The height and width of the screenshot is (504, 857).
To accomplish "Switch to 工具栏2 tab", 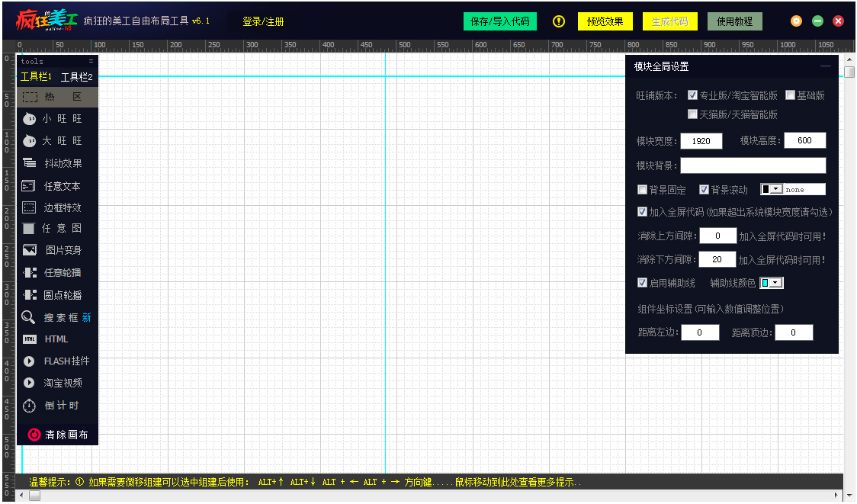I will [x=76, y=77].
